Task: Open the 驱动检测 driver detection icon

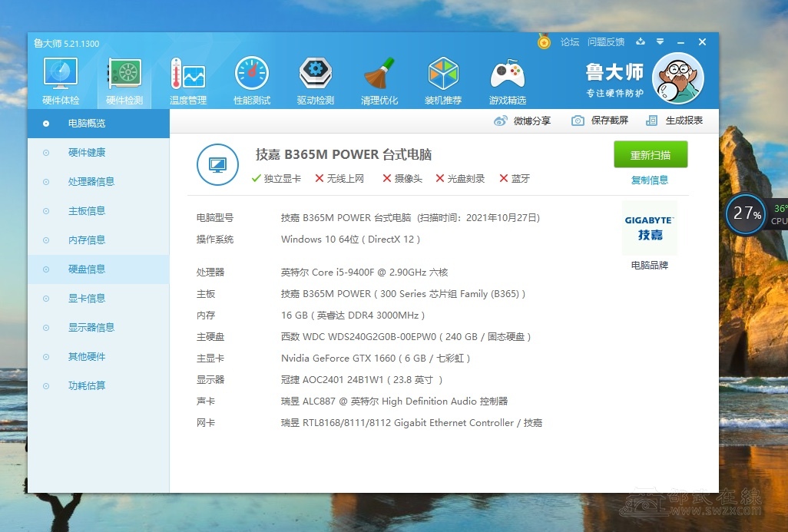Action: click(315, 81)
